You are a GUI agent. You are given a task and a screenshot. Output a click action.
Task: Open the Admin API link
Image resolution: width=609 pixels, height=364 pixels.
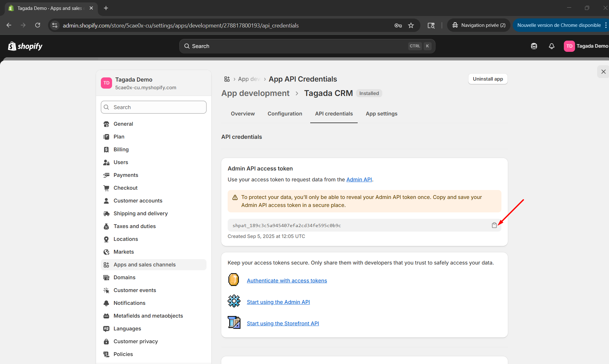tap(359, 179)
